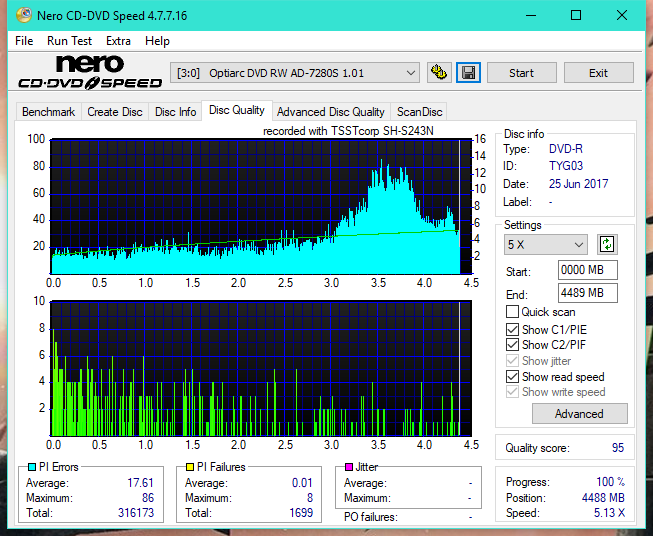
Task: Click PI Errors maximum value 86
Action: 148,498
